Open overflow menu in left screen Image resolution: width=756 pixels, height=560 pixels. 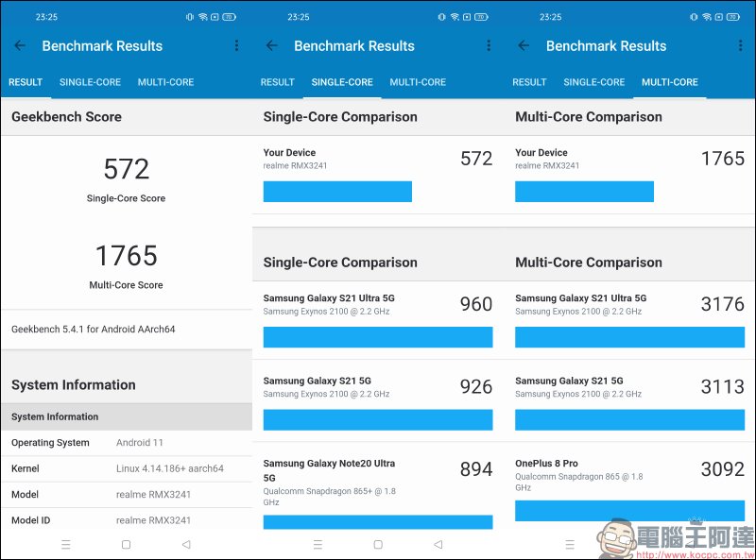click(x=236, y=45)
